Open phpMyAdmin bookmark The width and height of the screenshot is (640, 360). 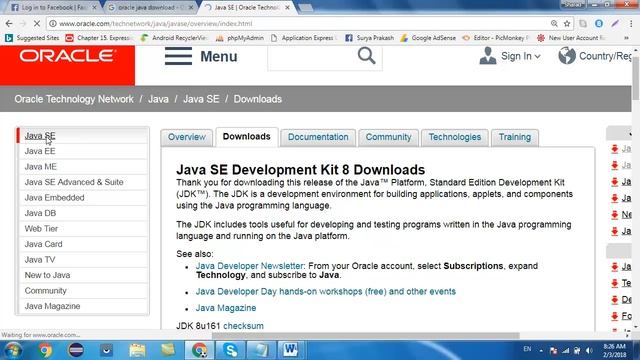[240, 38]
